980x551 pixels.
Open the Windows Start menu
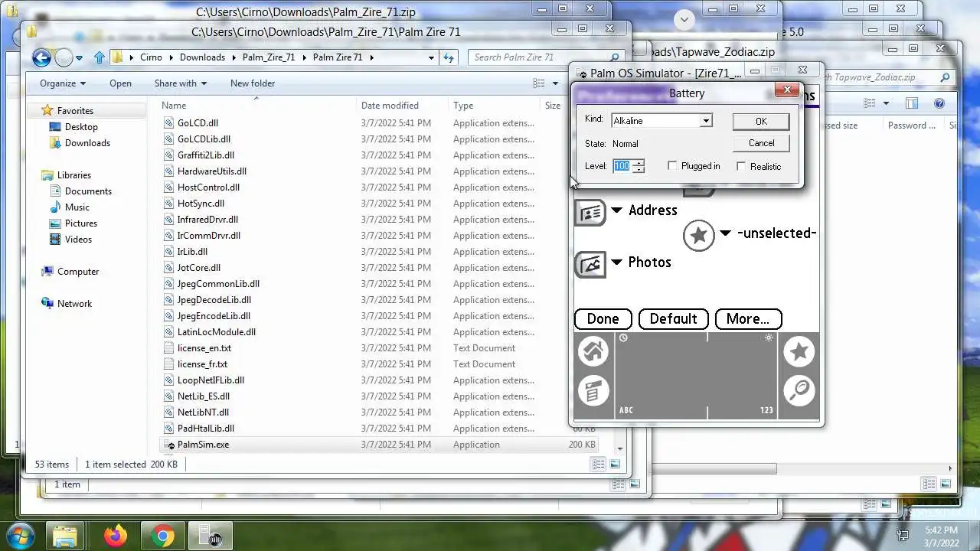coord(19,536)
